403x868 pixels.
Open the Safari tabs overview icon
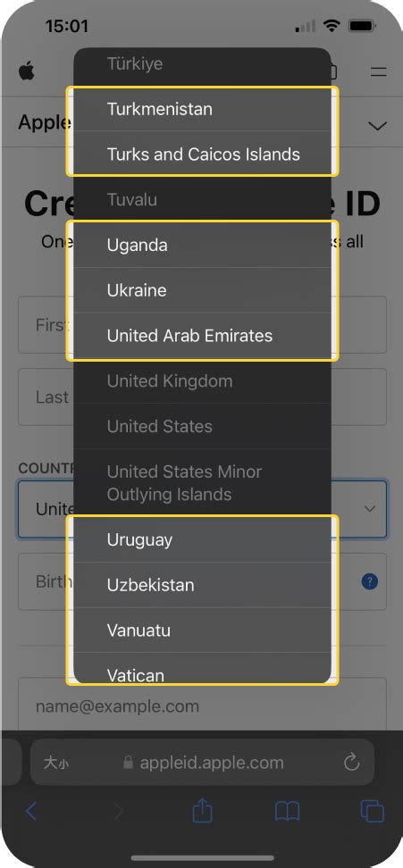372,812
